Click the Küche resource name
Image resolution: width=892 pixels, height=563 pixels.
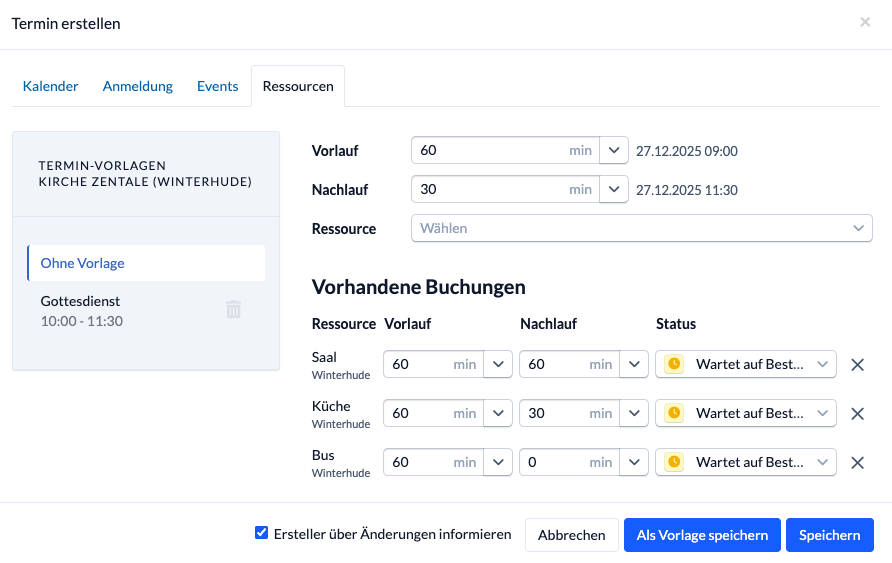coord(331,406)
